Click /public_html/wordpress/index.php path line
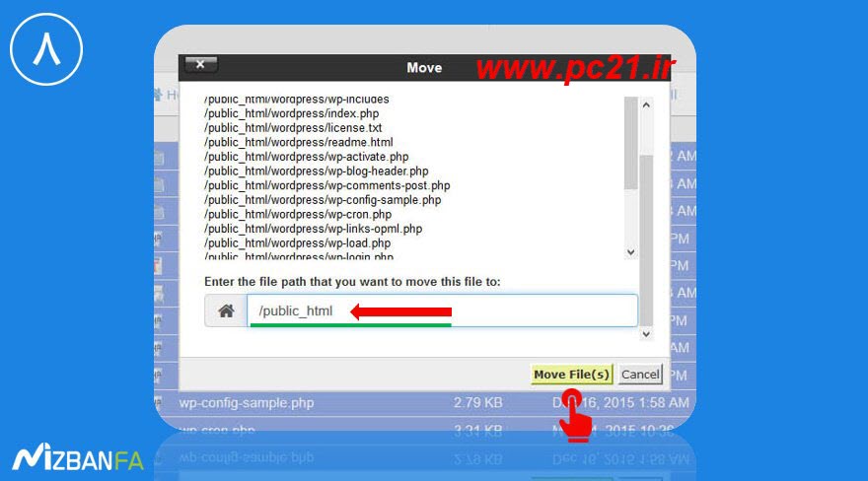868x481 pixels. pyautogui.click(x=292, y=113)
